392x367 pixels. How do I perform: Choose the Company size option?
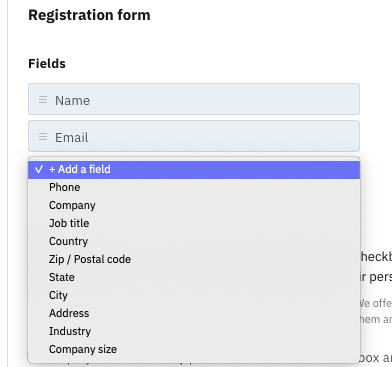click(x=194, y=349)
